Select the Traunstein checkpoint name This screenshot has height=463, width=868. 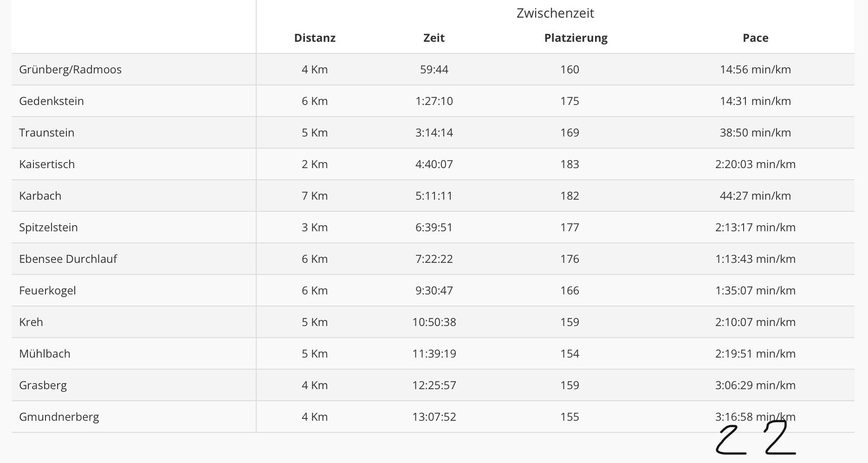pyautogui.click(x=46, y=133)
